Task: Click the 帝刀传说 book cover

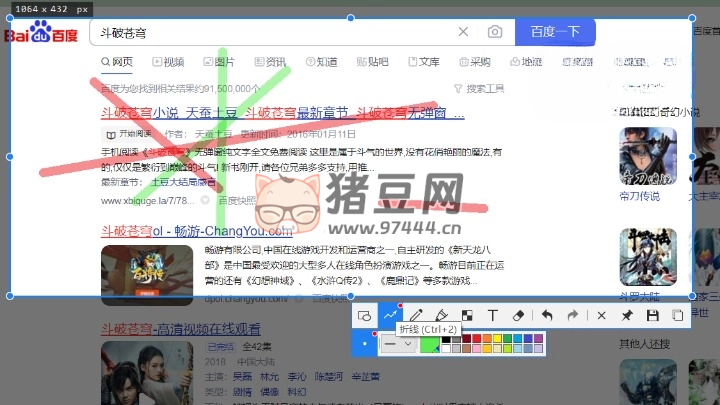Action: coord(648,156)
